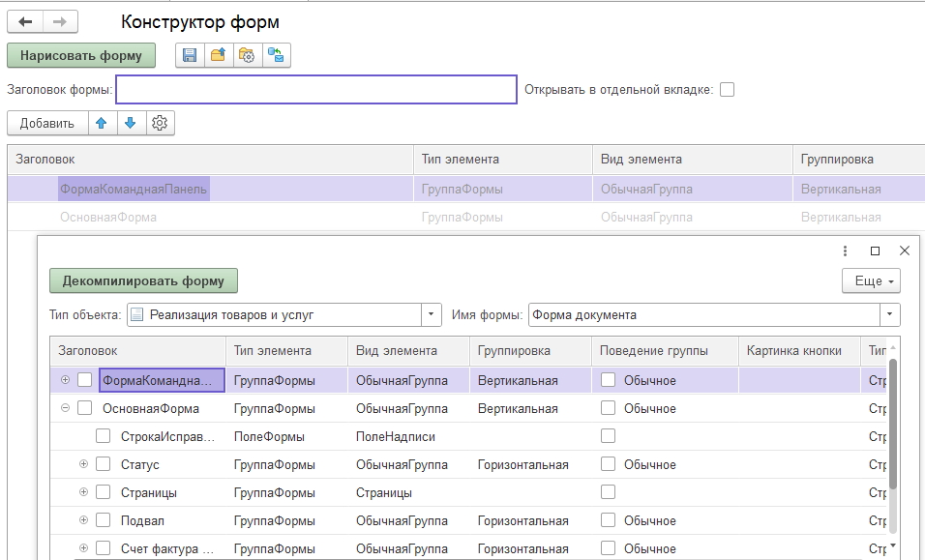Click the folder with gear icon
925x560 pixels.
tap(247, 56)
